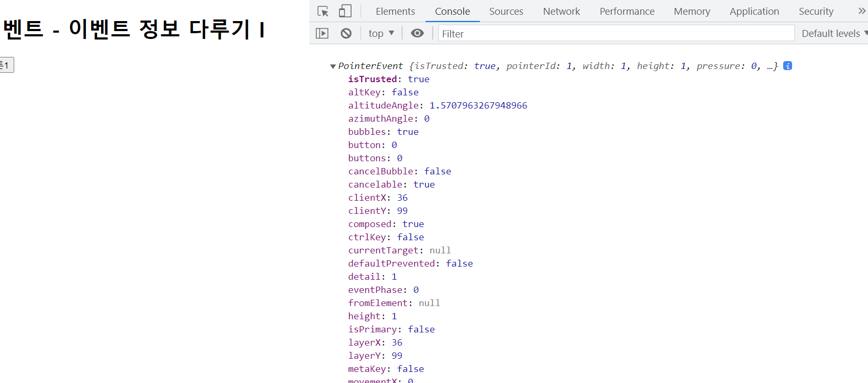Open the Default levels dropdown

pyautogui.click(x=834, y=33)
